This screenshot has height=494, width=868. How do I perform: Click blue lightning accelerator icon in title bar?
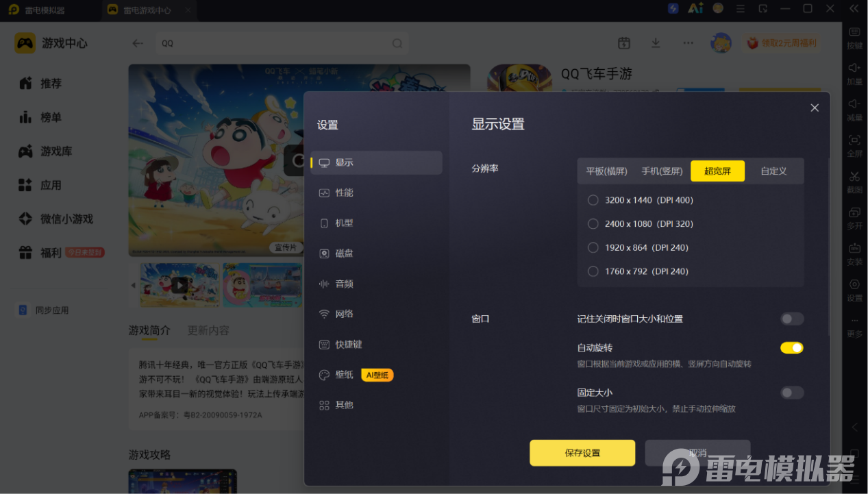coord(673,8)
